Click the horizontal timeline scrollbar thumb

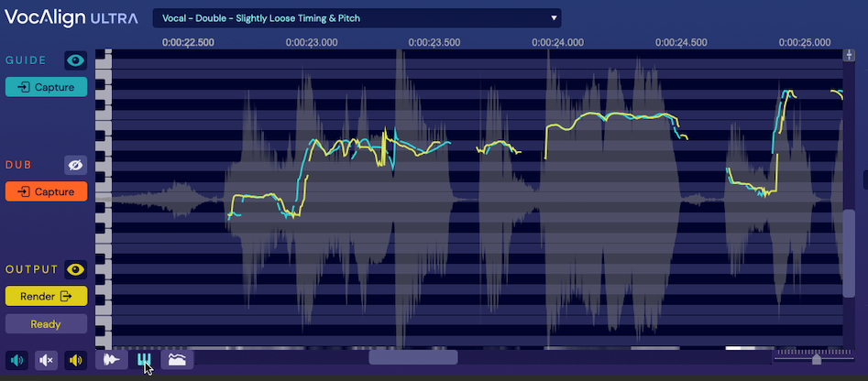click(x=412, y=358)
